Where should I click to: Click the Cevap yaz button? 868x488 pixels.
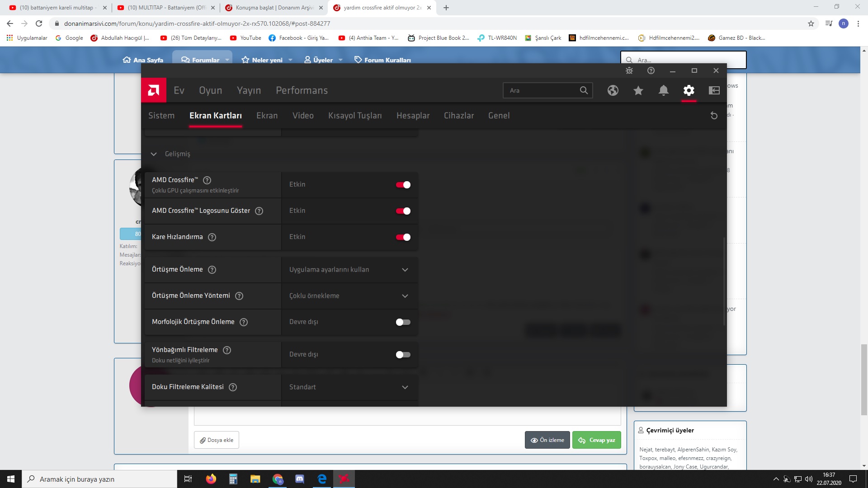tap(596, 440)
